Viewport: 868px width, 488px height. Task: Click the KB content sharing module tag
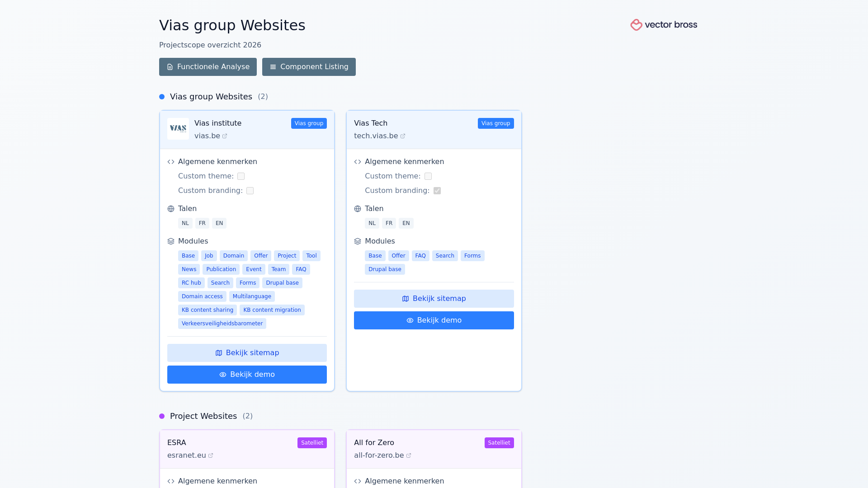click(208, 310)
